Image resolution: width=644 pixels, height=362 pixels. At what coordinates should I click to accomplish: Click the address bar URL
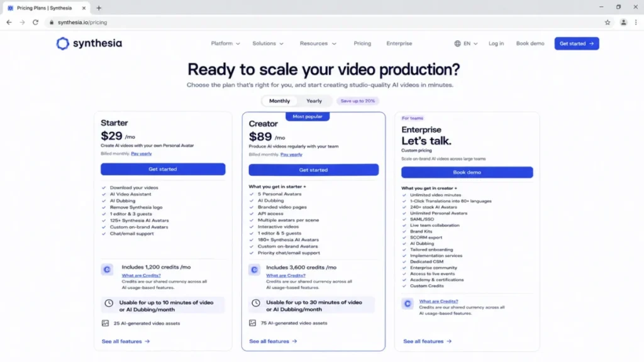82,23
